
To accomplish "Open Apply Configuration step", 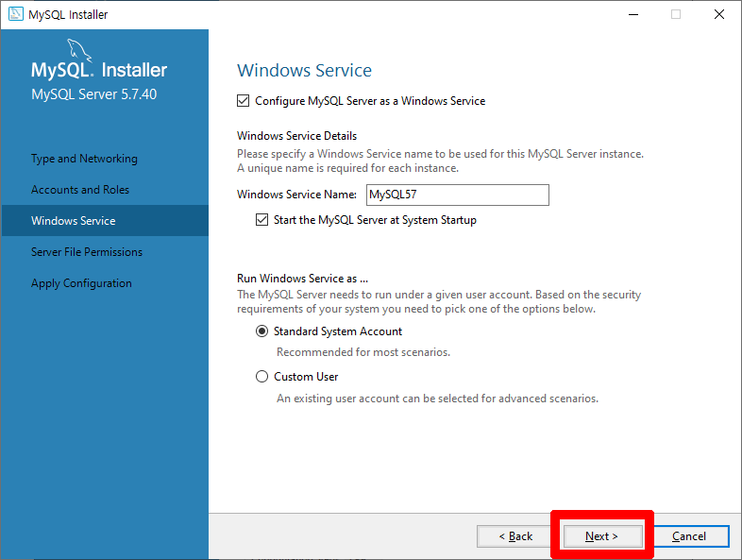I will point(81,283).
